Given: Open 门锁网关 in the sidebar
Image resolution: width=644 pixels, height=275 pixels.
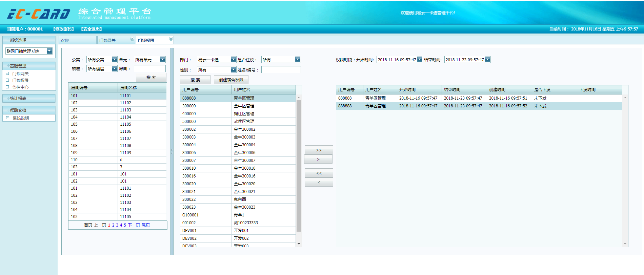Looking at the screenshot, I should 20,73.
